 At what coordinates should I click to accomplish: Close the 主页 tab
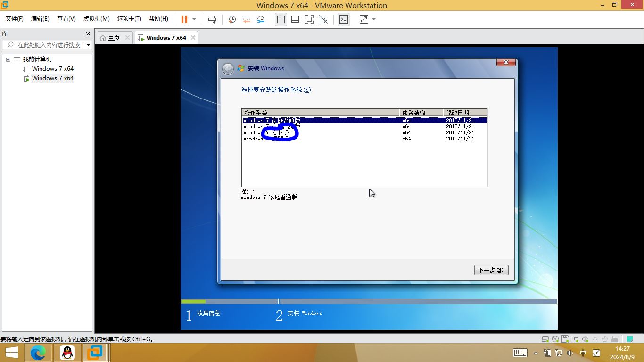[127, 38]
